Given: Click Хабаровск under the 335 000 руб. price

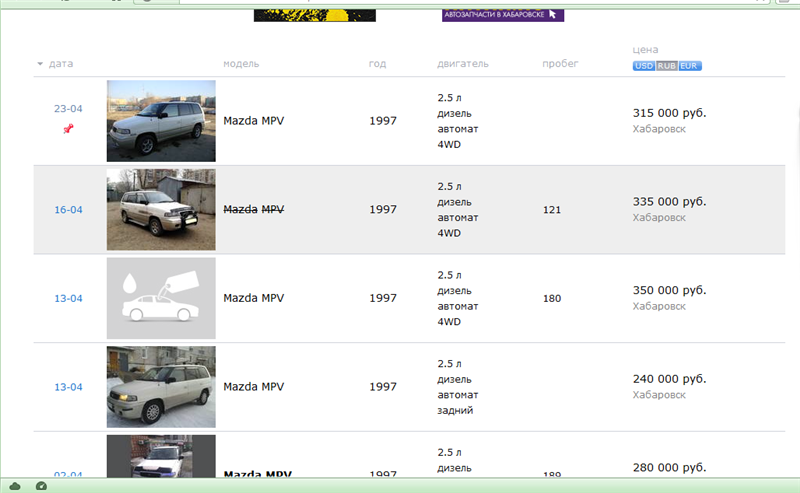Looking at the screenshot, I should [659, 218].
